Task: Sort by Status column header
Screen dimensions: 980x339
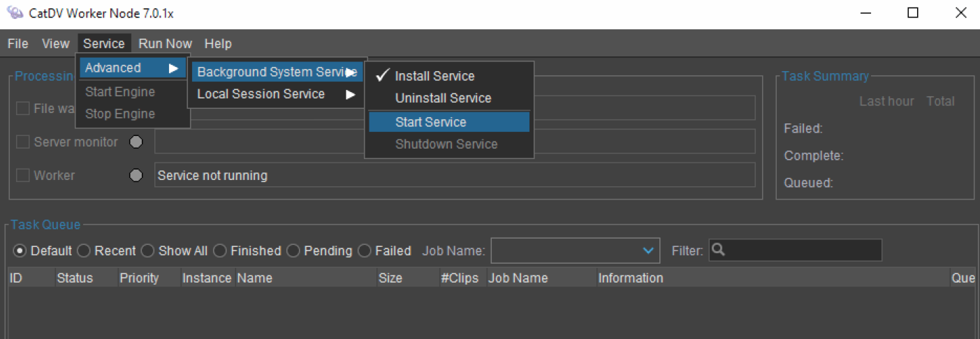Action: 87,278
